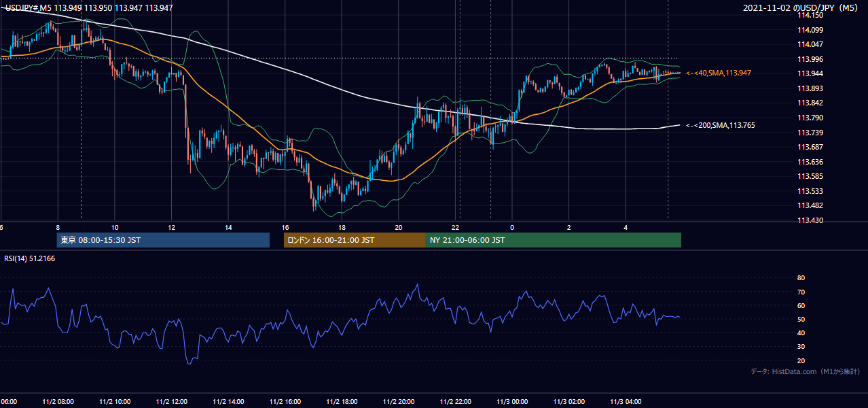Click hour label 16 under price chart
Screen dimensions: 868x408
coord(285,228)
